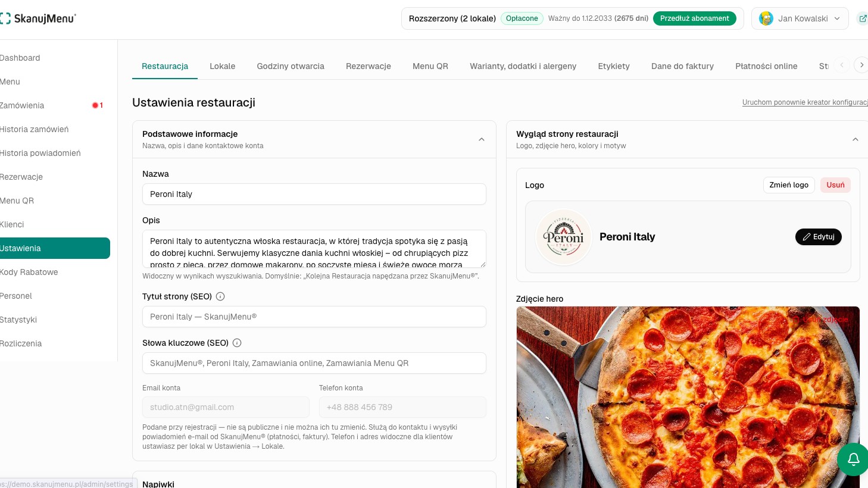Click the info icon beside Słowa kluczowe (SEO)
868x488 pixels.
[237, 343]
